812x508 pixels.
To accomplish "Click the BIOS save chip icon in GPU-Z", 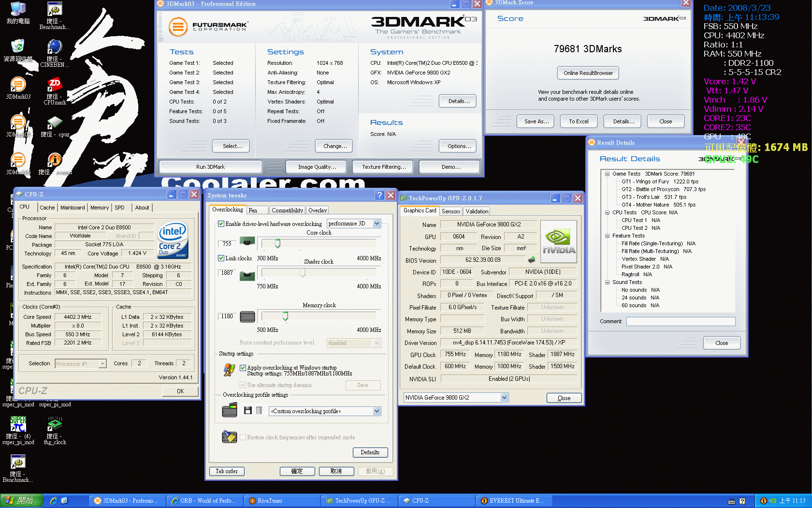I will coord(532,260).
